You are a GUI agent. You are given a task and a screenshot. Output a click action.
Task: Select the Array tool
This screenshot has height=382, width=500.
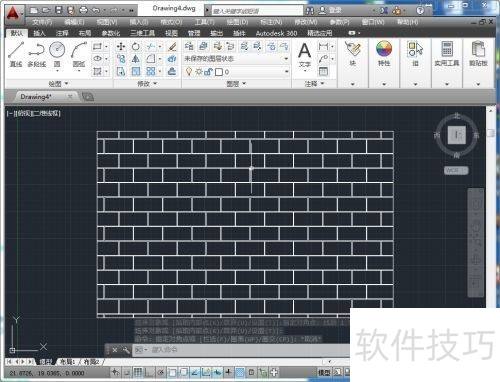pyautogui.click(x=151, y=71)
